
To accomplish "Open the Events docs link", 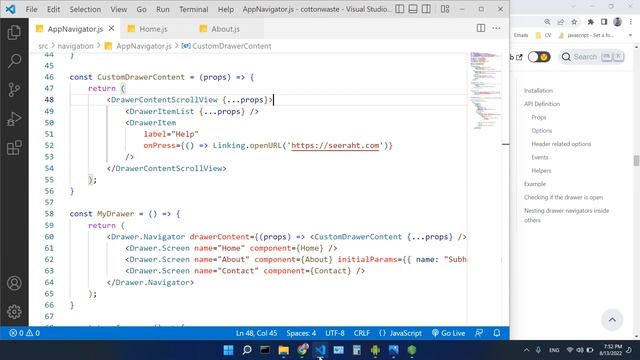I will (540, 157).
